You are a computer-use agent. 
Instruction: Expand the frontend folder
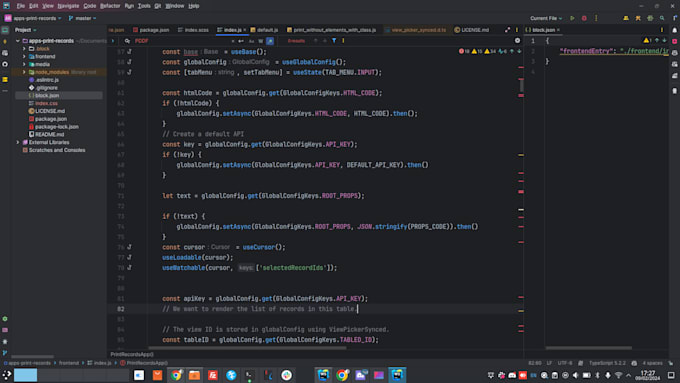tap(24, 56)
